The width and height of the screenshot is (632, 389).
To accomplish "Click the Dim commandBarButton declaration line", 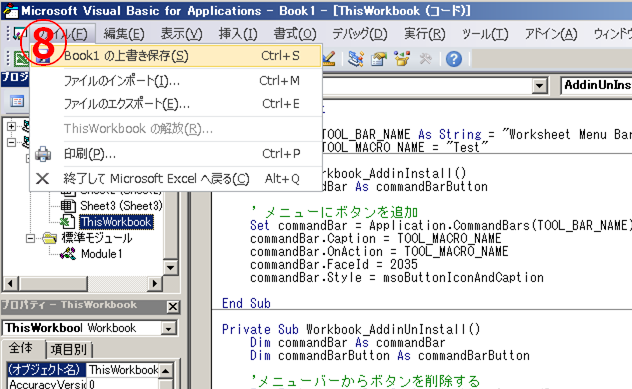I will (x=390, y=356).
